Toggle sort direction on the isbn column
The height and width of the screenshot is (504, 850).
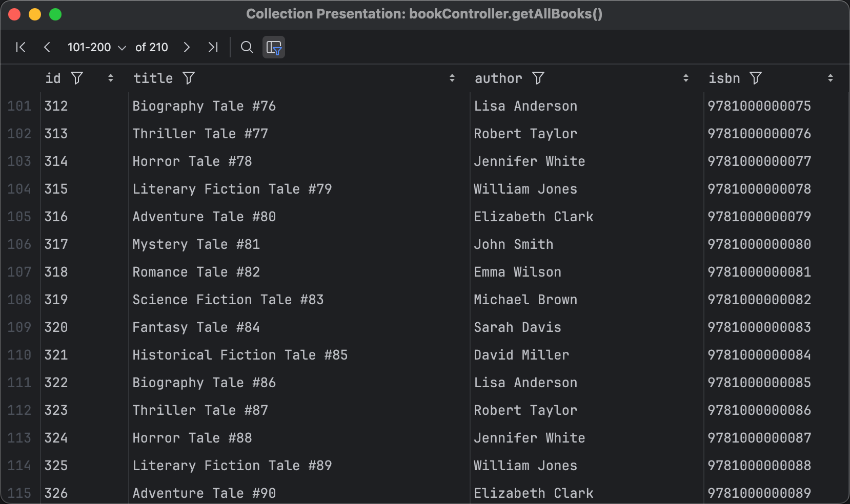[831, 78]
